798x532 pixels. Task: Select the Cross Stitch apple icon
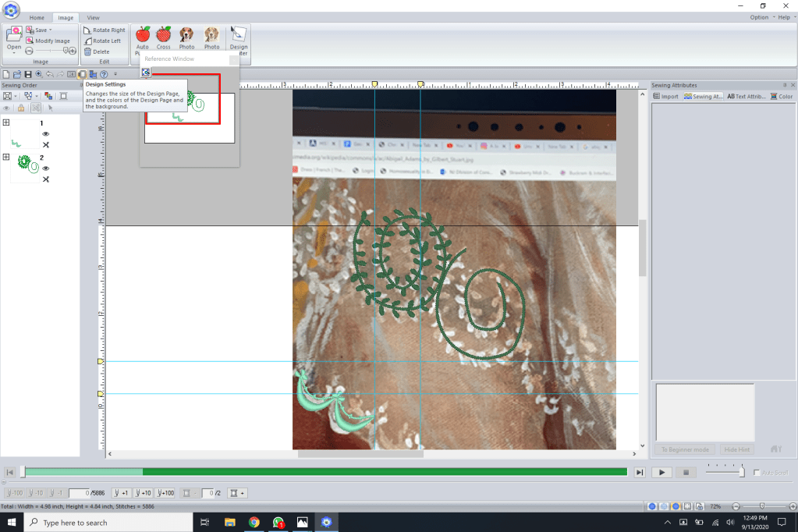pyautogui.click(x=163, y=34)
